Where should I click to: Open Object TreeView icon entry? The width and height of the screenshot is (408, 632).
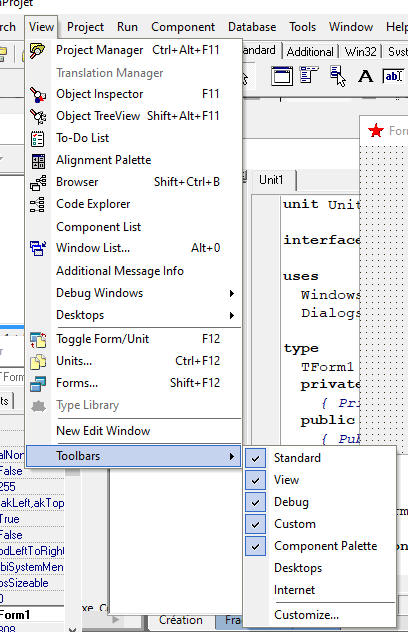point(38,116)
